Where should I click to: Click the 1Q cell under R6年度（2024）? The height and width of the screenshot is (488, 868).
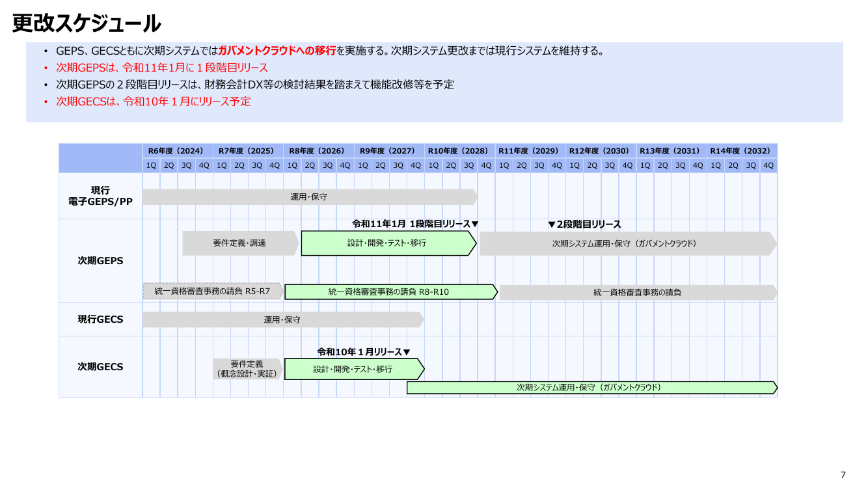click(x=152, y=165)
